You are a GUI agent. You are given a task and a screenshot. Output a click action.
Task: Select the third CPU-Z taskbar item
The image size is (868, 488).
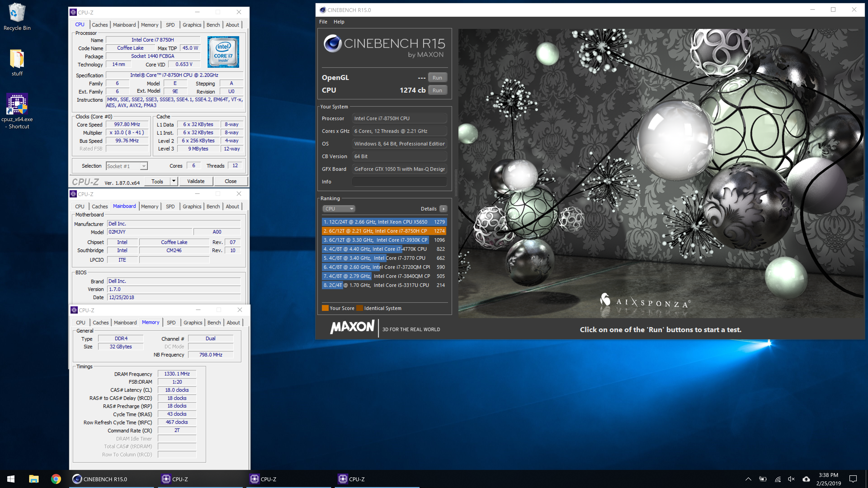(x=377, y=479)
